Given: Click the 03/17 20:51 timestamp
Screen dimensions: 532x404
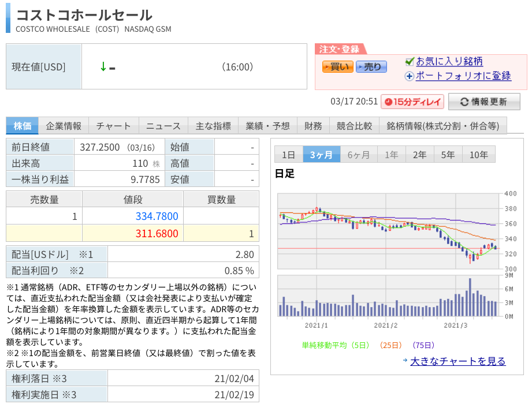Looking at the screenshot, I should pyautogui.click(x=354, y=102).
